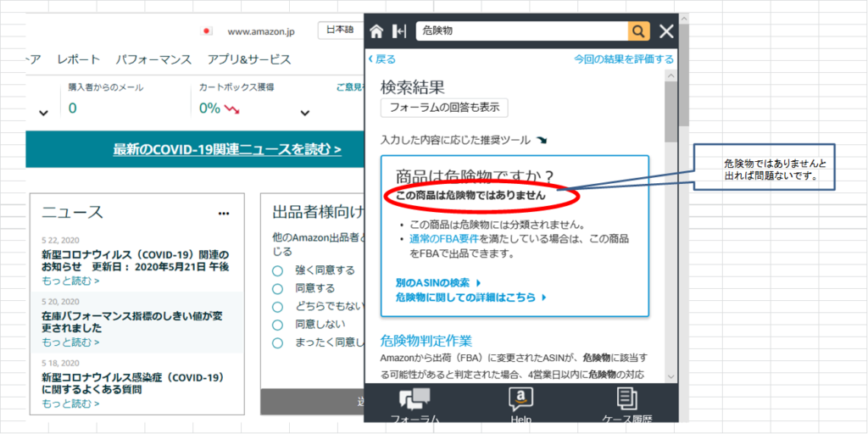Image resolution: width=868 pixels, height=434 pixels.
Task: Open レポート menu
Action: (x=79, y=60)
